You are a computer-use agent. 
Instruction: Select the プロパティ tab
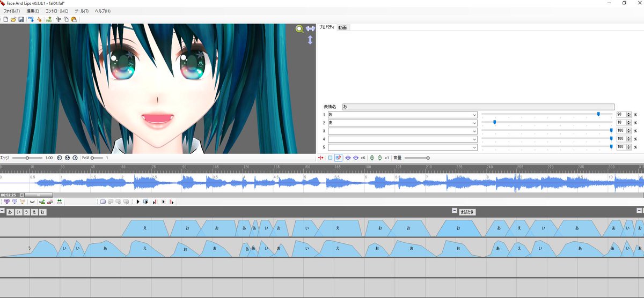coord(327,27)
